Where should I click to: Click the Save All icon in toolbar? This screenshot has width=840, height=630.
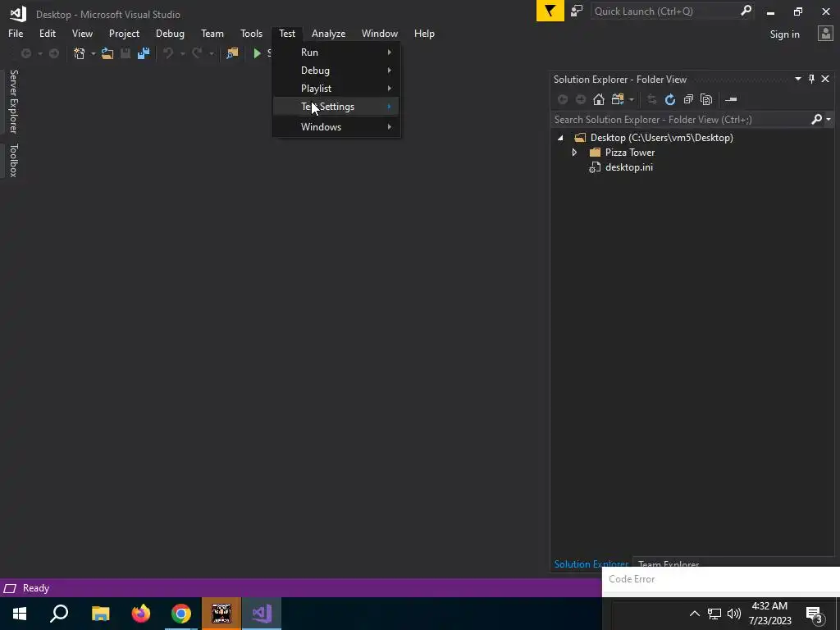[x=143, y=53]
